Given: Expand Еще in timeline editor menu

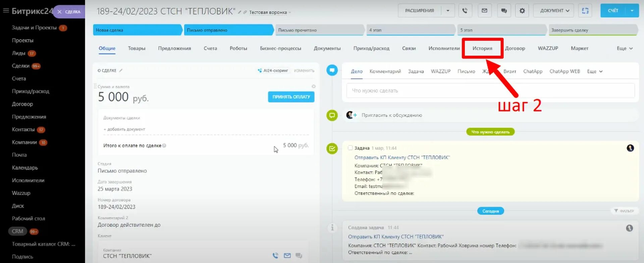Looking at the screenshot, I should 595,71.
